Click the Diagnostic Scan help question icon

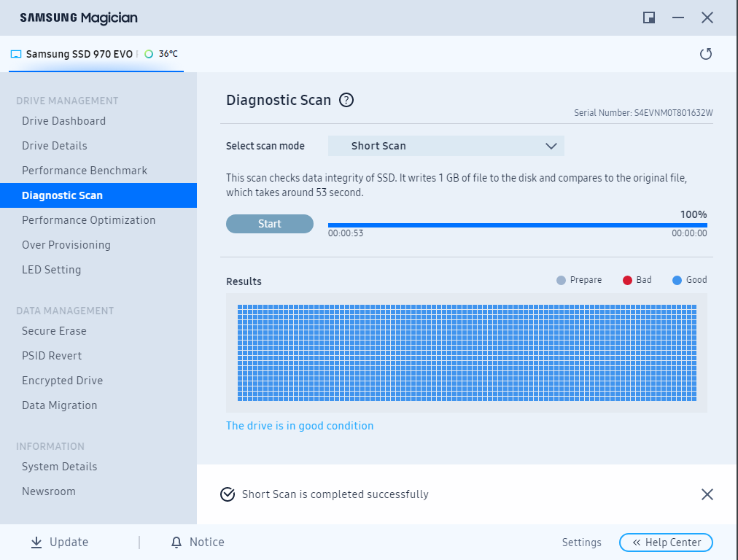(346, 100)
